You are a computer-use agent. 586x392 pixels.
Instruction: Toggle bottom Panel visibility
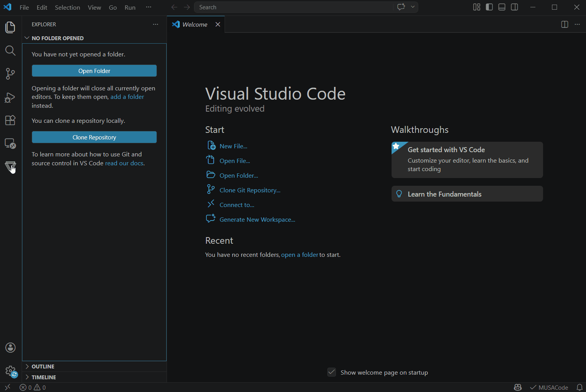(502, 7)
